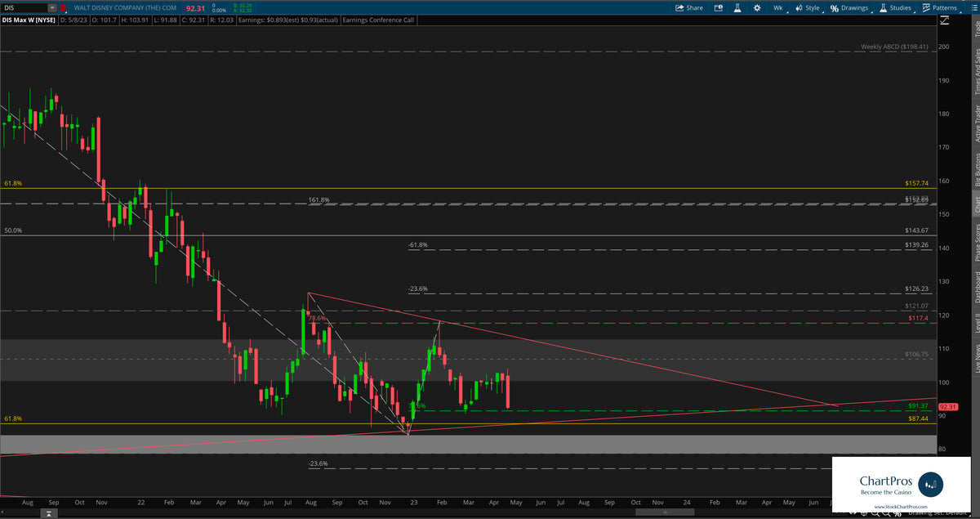Click the Drawings percent icon
This screenshot has width=980, height=519.
(833, 7)
